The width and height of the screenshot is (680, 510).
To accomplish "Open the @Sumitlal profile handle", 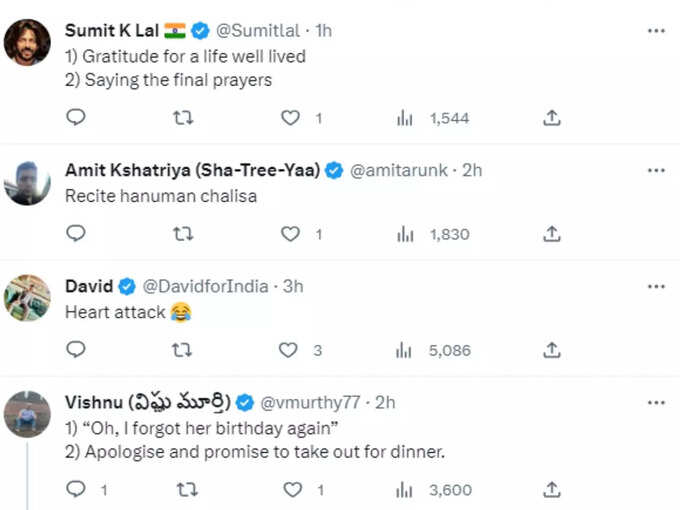I will coord(258,31).
